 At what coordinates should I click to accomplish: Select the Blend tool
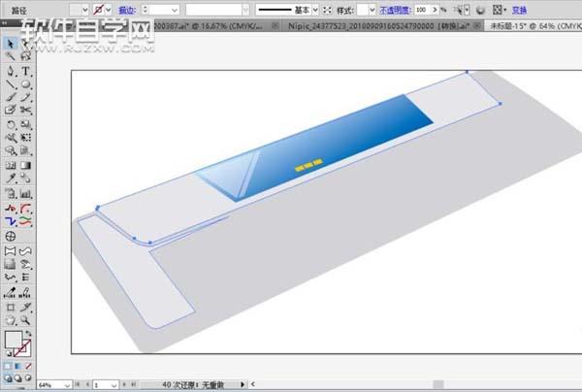25,179
